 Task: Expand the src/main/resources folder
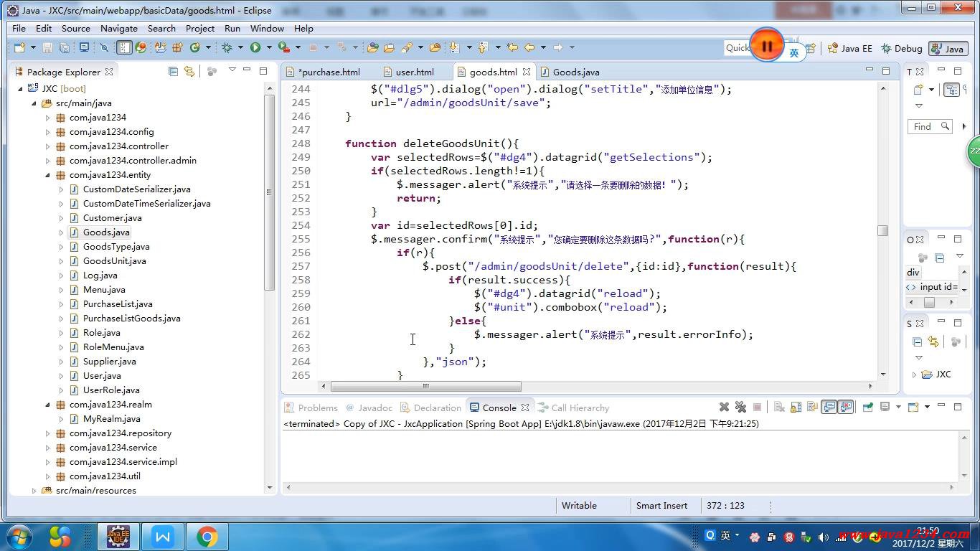point(34,490)
